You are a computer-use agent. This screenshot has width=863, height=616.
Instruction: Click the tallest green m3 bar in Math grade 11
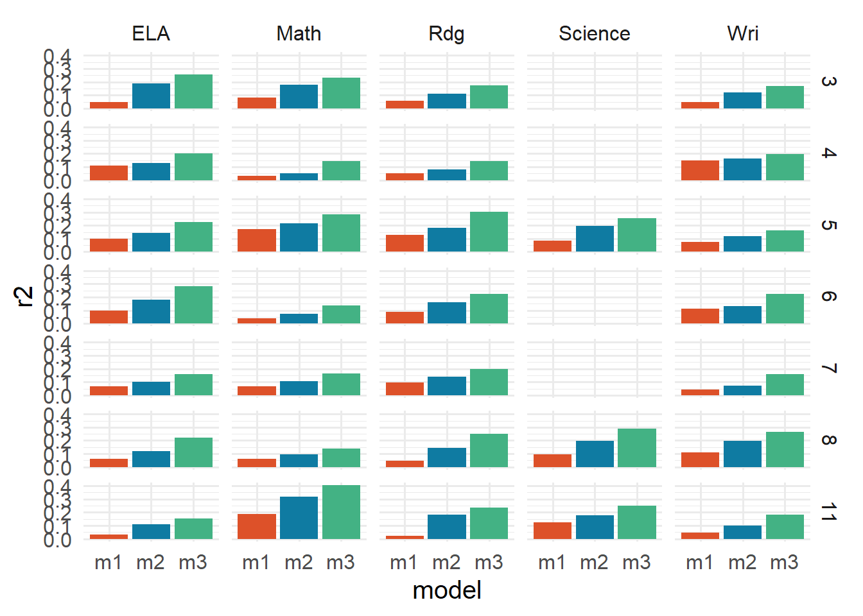341,512
